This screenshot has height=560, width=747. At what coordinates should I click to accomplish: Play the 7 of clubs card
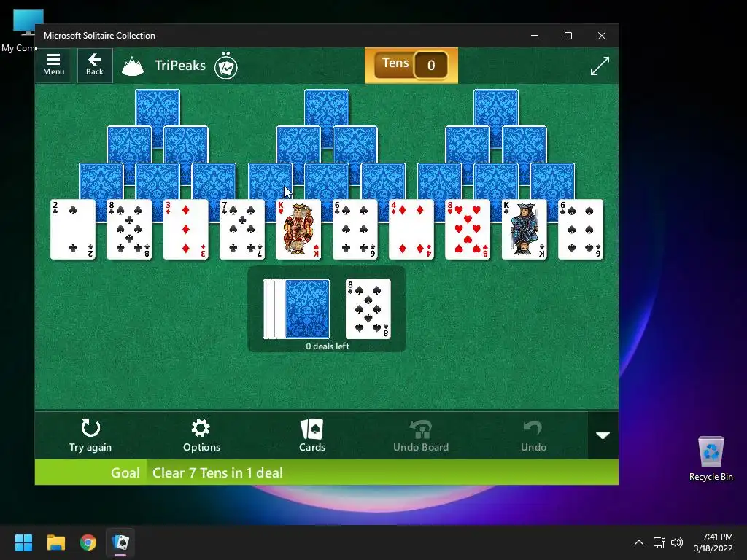242,230
